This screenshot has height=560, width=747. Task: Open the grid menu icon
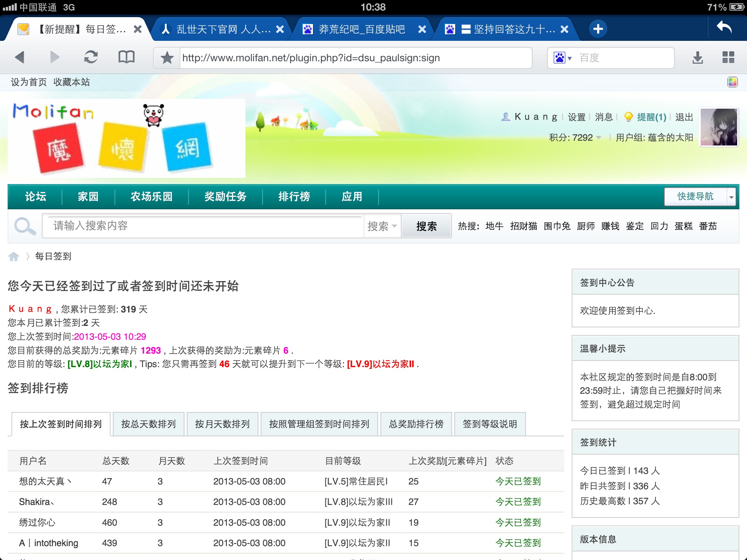[728, 57]
